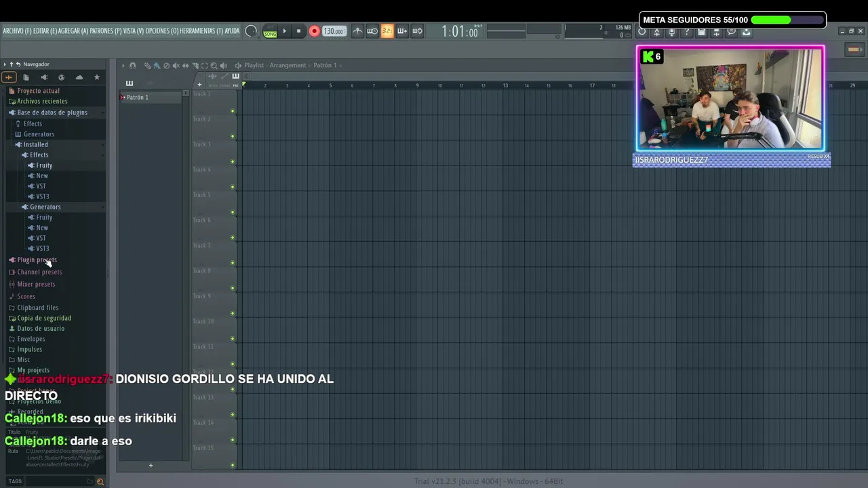Open the VISTA (V) menu
The width and height of the screenshot is (868, 488).
[x=134, y=31]
